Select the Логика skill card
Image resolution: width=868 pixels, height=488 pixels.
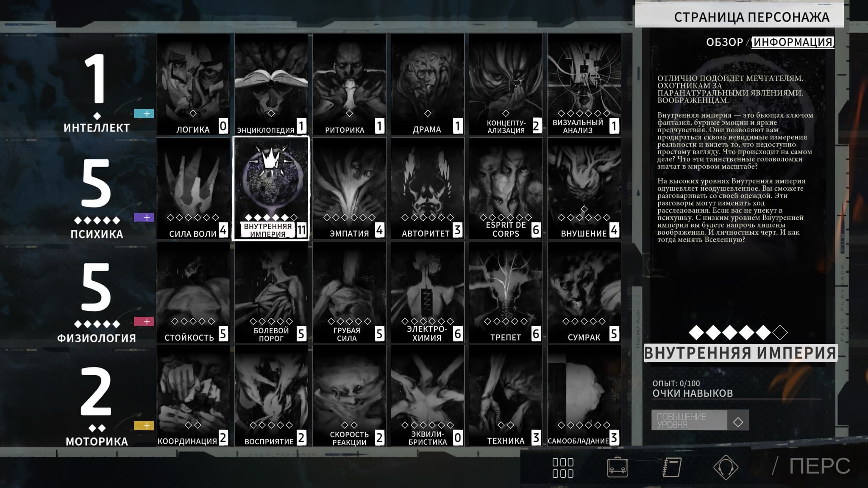193,84
